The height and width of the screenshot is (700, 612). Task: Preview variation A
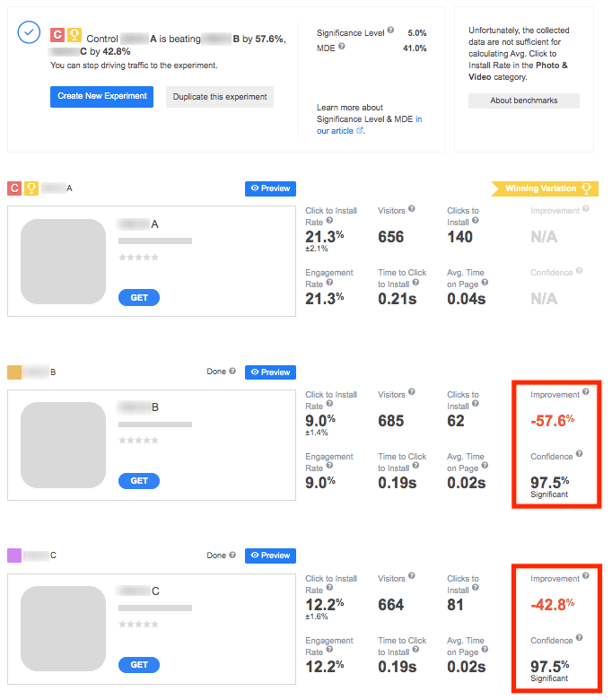(270, 188)
